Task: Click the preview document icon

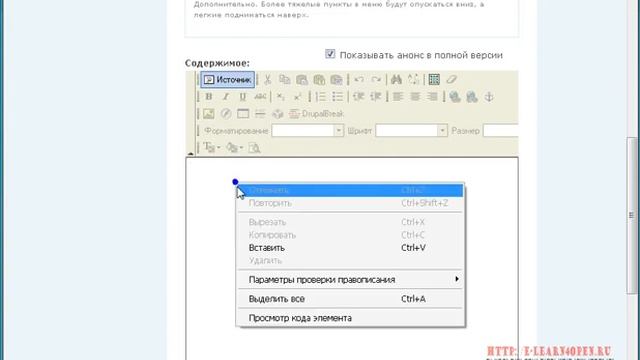Action: [254, 147]
